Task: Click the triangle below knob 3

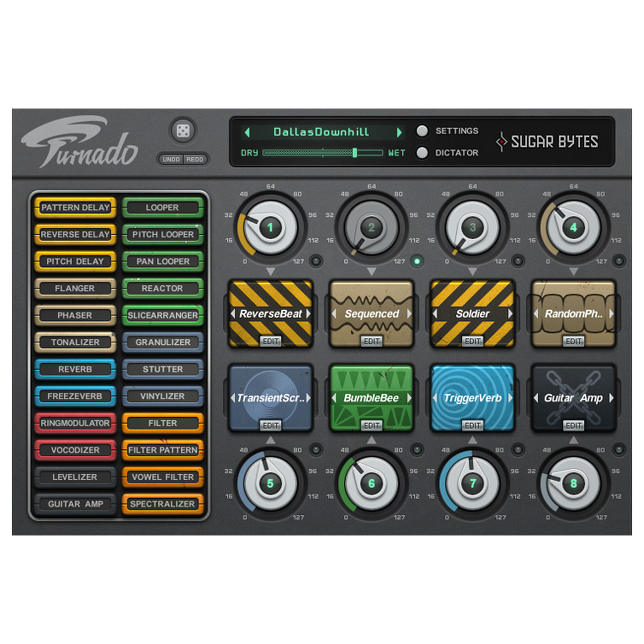Action: pyautogui.click(x=473, y=271)
